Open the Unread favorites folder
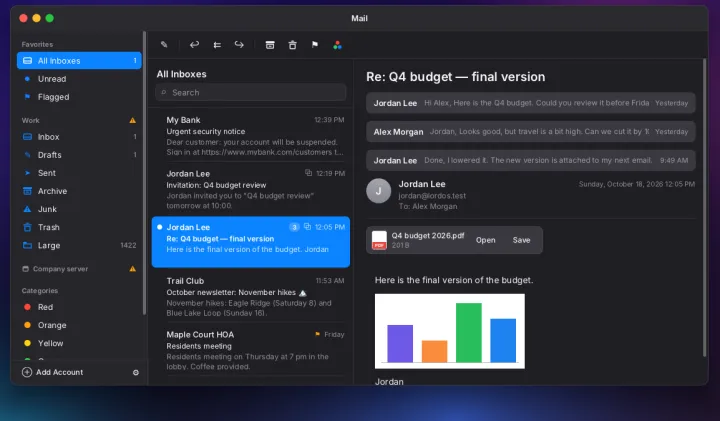 [x=79, y=79]
